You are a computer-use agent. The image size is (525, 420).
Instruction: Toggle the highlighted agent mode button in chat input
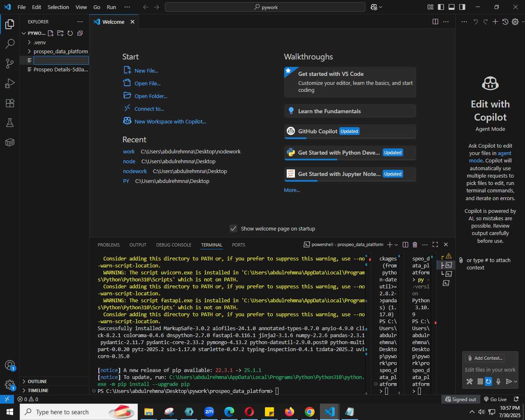coord(488,381)
